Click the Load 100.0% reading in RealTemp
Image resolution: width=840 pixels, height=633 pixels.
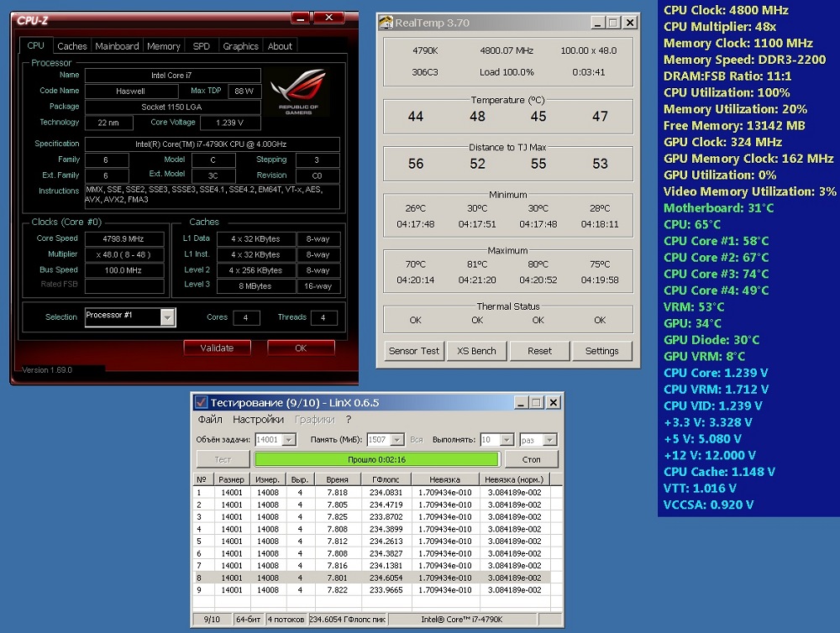tap(507, 71)
